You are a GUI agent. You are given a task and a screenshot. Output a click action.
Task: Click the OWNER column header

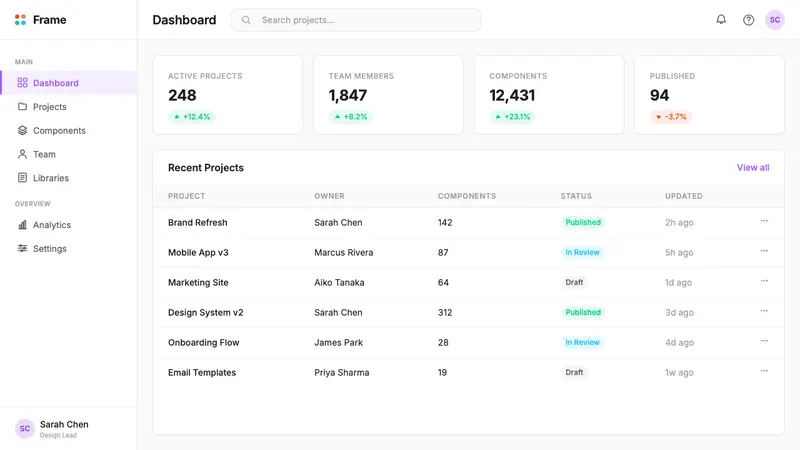point(329,196)
